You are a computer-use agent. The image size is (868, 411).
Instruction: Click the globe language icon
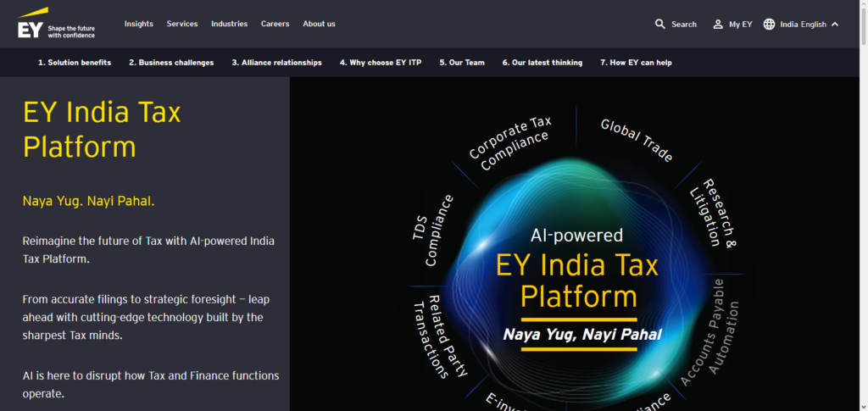(x=769, y=24)
